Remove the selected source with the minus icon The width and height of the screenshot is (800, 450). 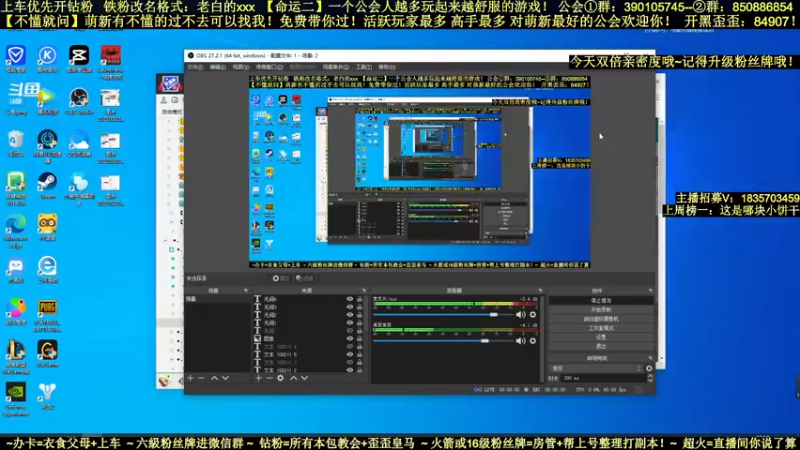point(269,378)
